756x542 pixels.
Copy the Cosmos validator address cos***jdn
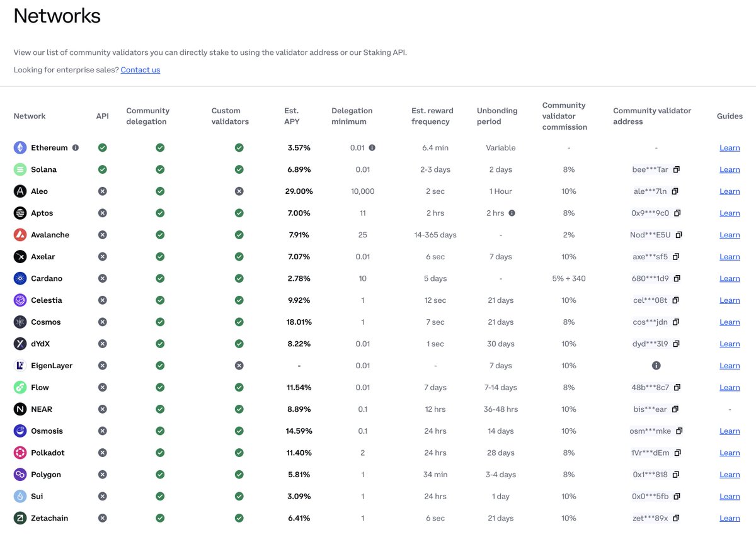coord(675,322)
